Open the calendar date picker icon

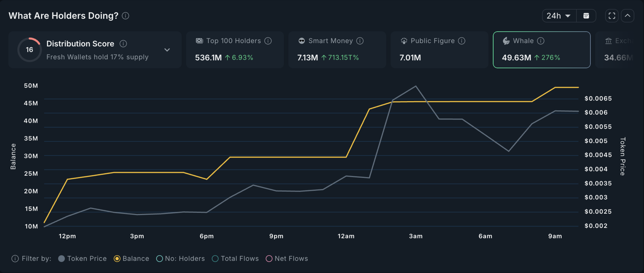pos(586,16)
